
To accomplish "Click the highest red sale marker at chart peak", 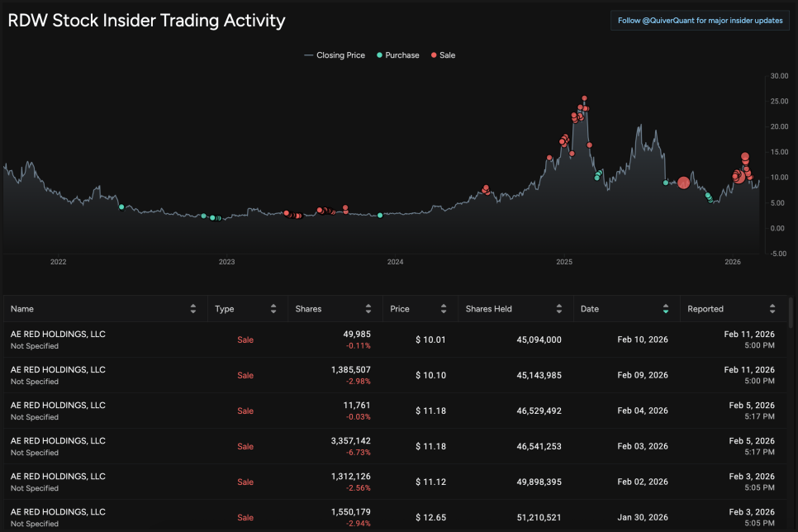I will pos(584,98).
